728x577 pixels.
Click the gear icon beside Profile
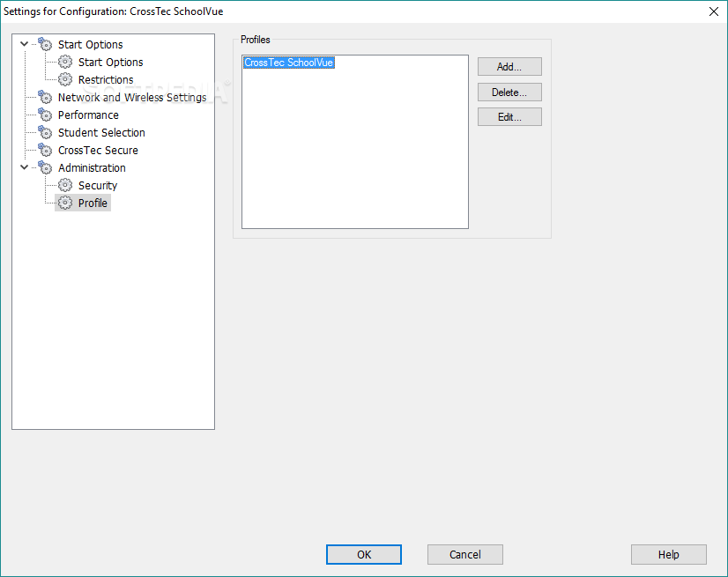pos(65,203)
